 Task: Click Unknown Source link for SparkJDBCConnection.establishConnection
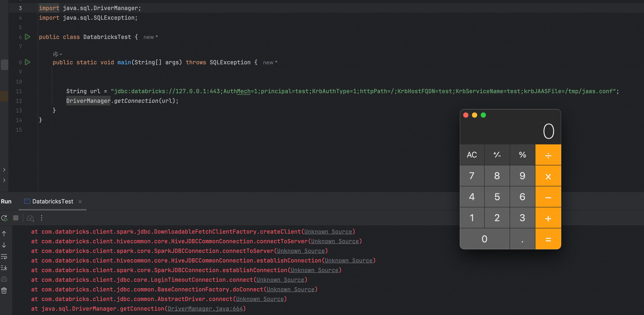[x=314, y=270]
